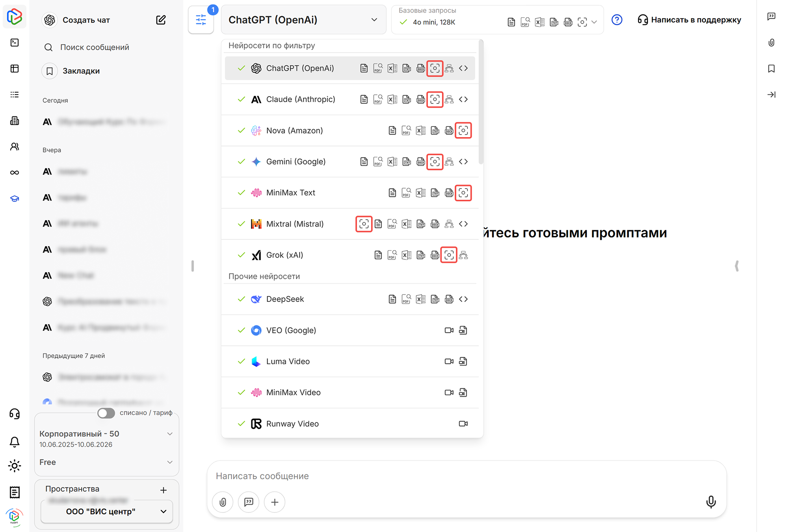Click 'Написать в поддержку' link
The image size is (786, 532).
(x=689, y=20)
